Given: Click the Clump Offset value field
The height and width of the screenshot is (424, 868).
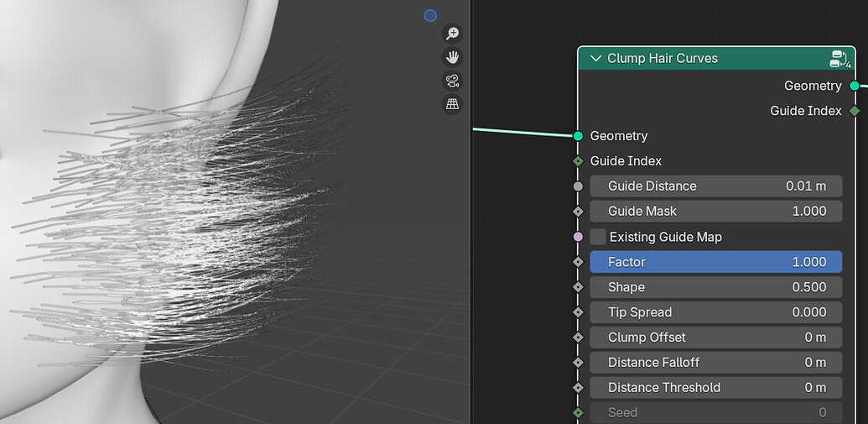Looking at the screenshot, I should point(715,338).
